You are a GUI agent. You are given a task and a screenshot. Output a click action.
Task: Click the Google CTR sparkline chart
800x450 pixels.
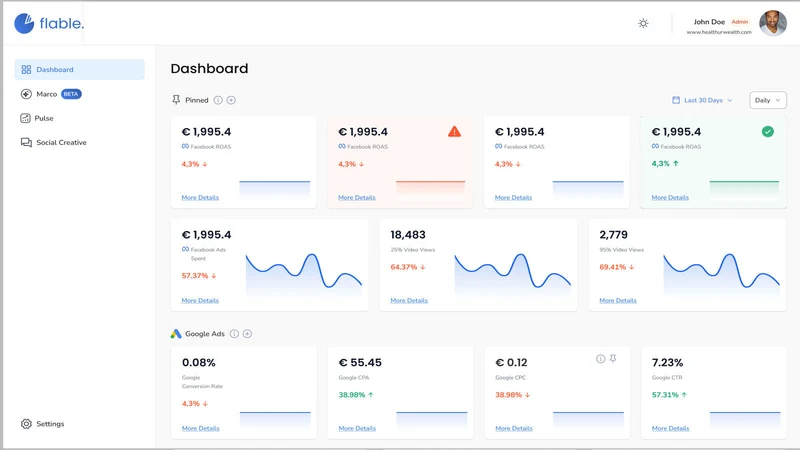[x=745, y=419]
